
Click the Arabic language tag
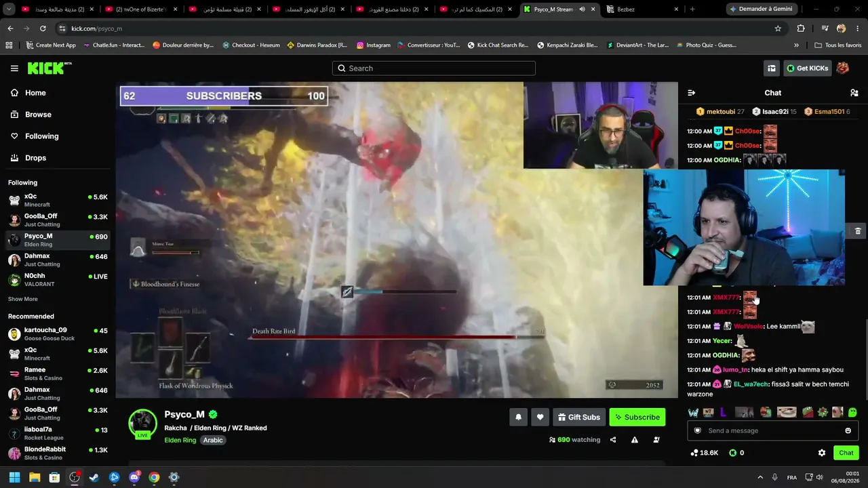[213, 441]
